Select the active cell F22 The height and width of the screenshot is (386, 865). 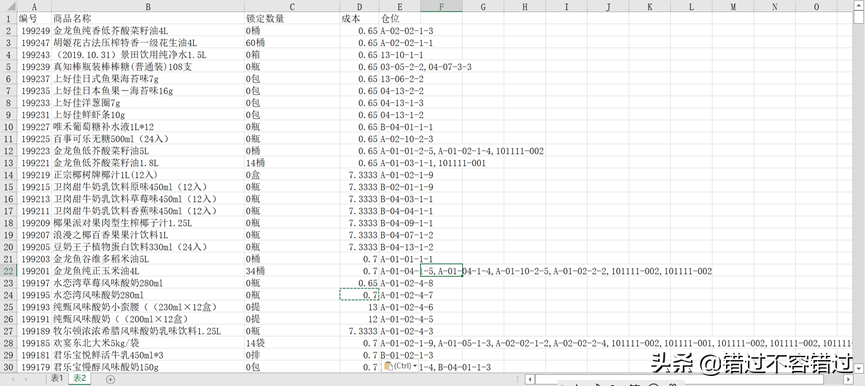[441, 271]
